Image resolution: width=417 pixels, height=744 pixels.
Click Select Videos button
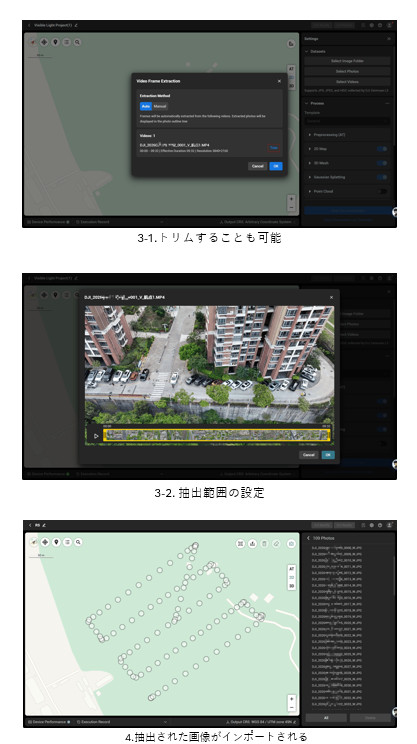347,82
